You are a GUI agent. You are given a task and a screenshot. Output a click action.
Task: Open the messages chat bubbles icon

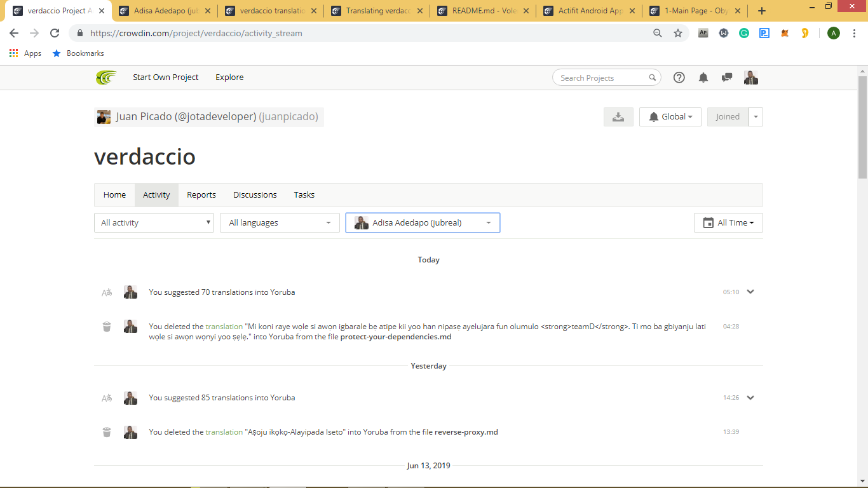(727, 78)
